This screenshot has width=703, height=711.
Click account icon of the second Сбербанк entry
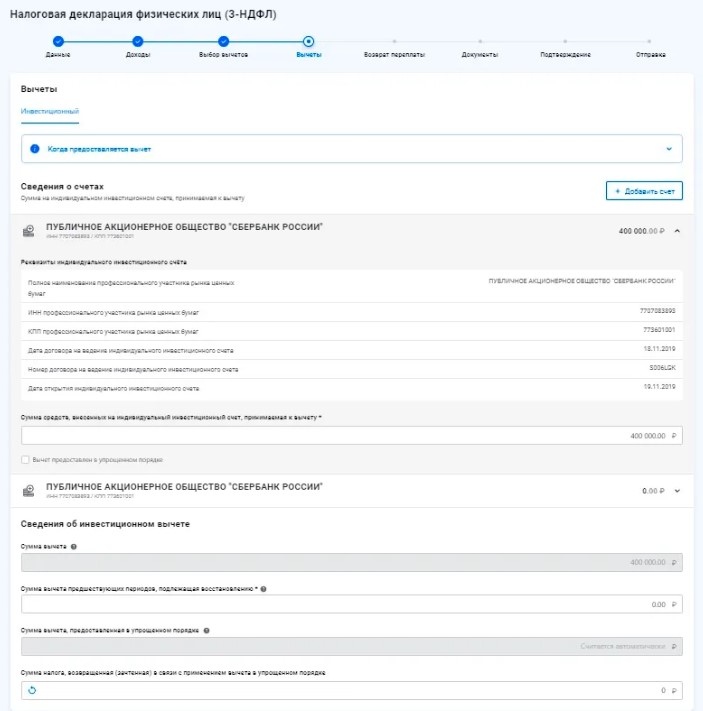click(x=29, y=491)
